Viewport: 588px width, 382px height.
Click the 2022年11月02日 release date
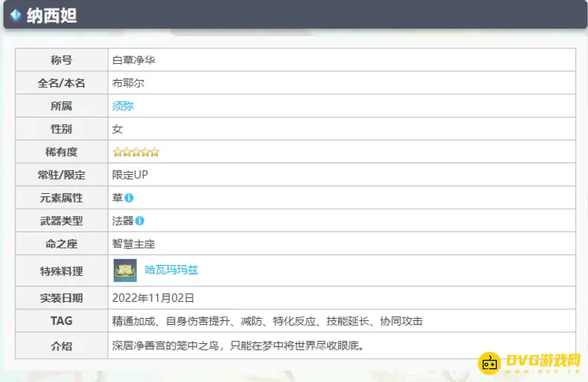point(153,298)
